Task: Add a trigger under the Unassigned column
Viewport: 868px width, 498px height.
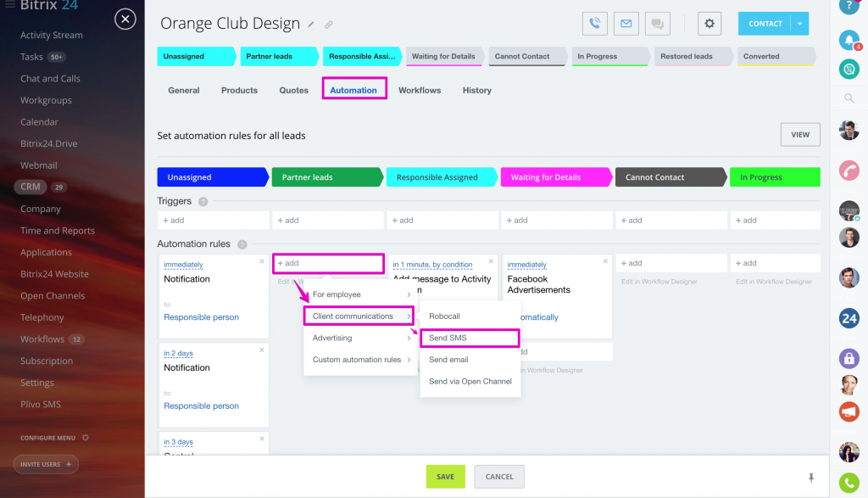Action: (213, 221)
